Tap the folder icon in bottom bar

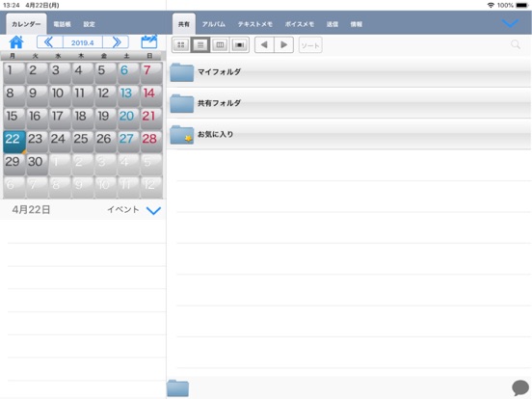(177, 387)
